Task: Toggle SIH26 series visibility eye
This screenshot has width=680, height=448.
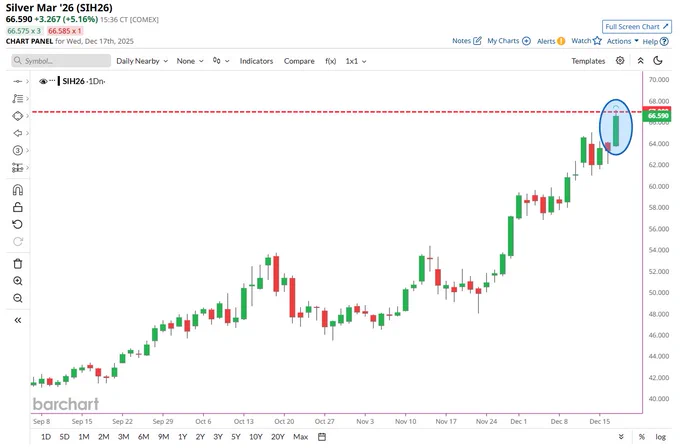Action: [42, 81]
